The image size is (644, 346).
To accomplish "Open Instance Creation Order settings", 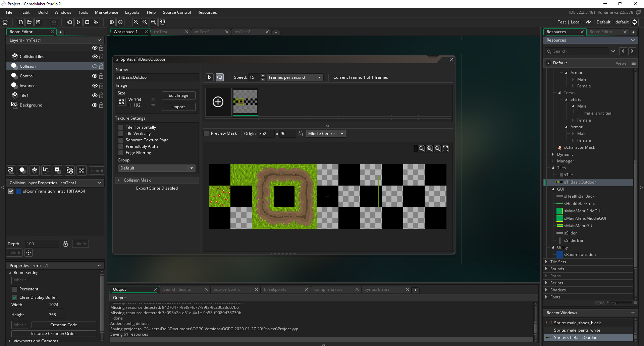I will coord(54,333).
